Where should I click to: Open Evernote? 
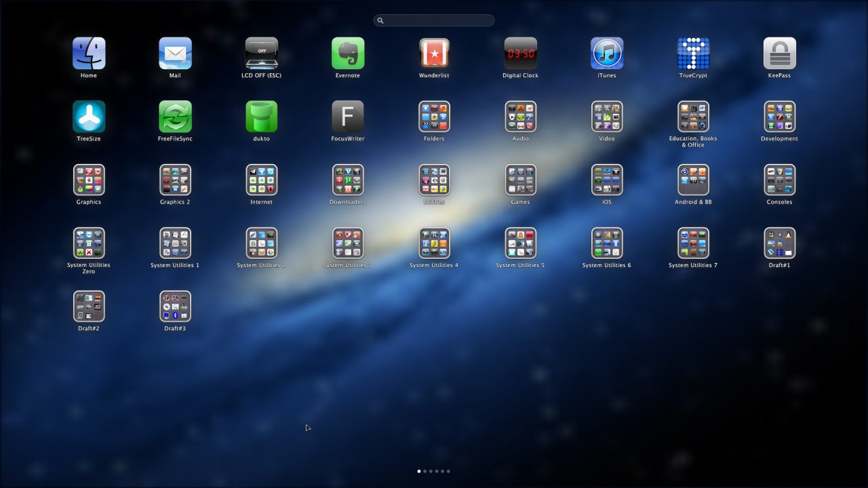point(348,54)
